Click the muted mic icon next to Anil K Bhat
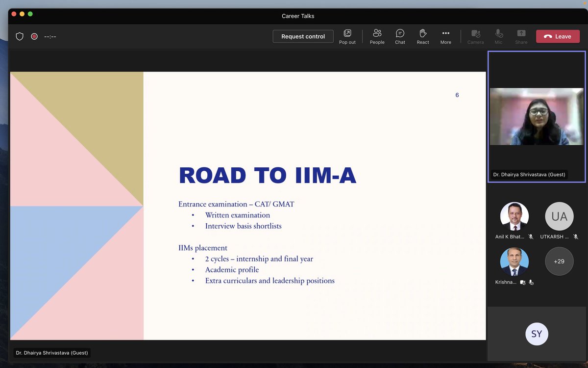 click(531, 237)
